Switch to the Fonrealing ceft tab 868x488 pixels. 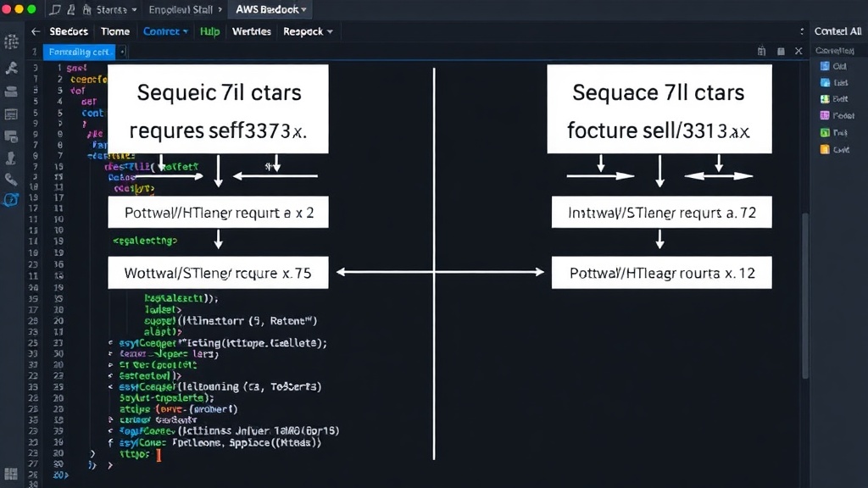pyautogui.click(x=79, y=52)
